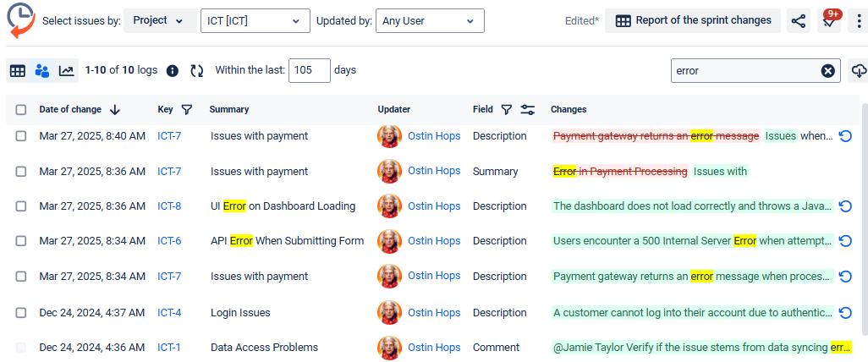
Task: Click the Updater column header
Action: pyautogui.click(x=394, y=110)
